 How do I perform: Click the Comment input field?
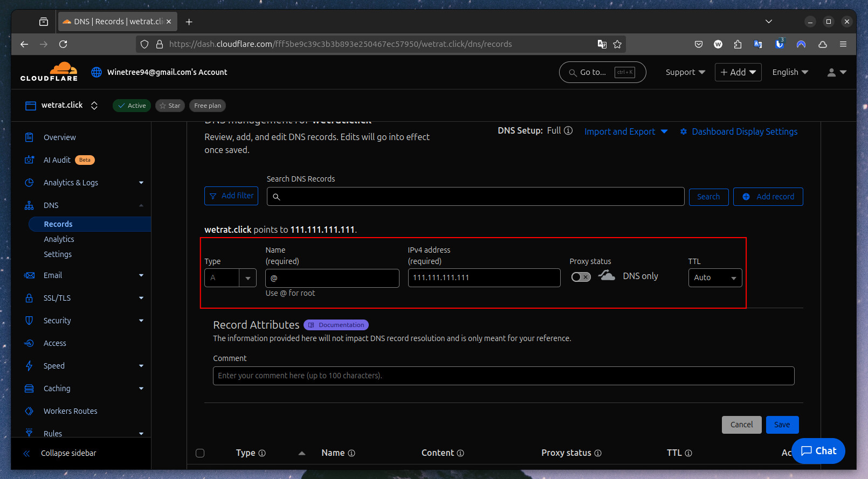(504, 376)
